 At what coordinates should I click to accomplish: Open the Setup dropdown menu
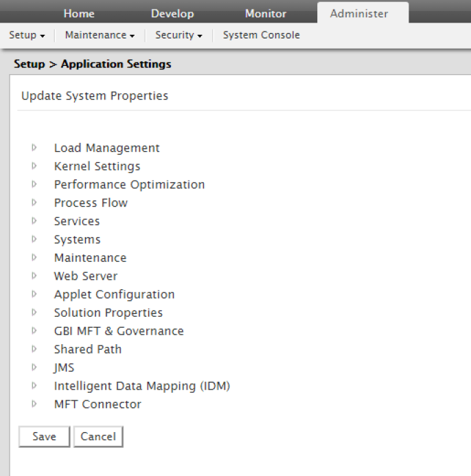click(x=27, y=35)
